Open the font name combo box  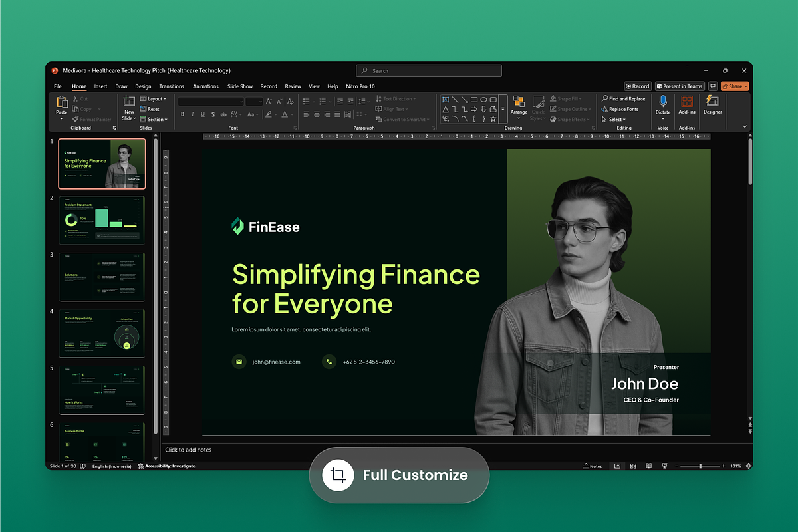point(211,101)
